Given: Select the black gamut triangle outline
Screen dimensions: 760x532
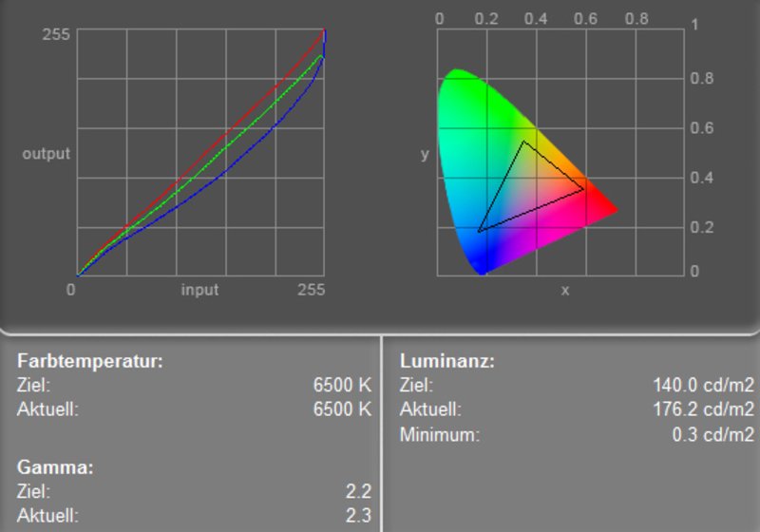Looking at the screenshot, I should 531,186.
